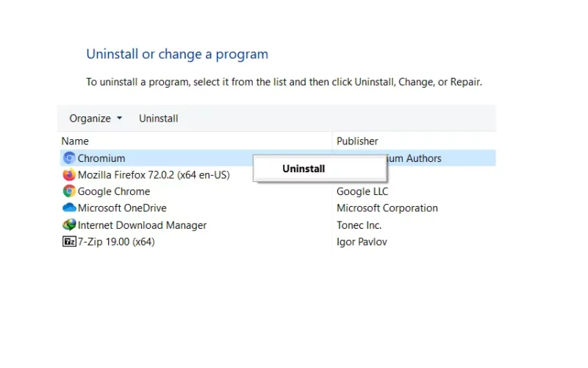Click the 7-Zip icon
Viewport: 588px width, 368px height.
(x=69, y=241)
